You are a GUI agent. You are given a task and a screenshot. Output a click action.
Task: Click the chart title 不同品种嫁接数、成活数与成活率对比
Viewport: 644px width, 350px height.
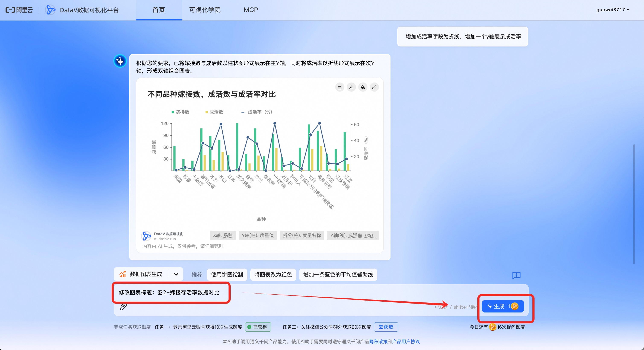[x=211, y=94]
